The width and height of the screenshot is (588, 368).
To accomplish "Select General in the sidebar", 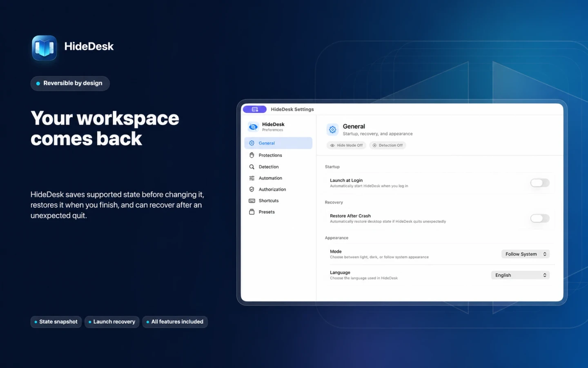I will pos(278,143).
